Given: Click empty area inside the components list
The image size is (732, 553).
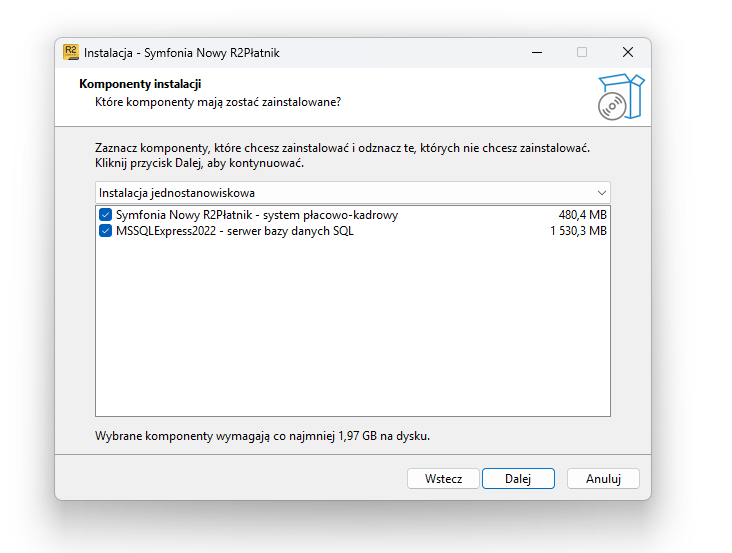Looking at the screenshot, I should pos(352,327).
